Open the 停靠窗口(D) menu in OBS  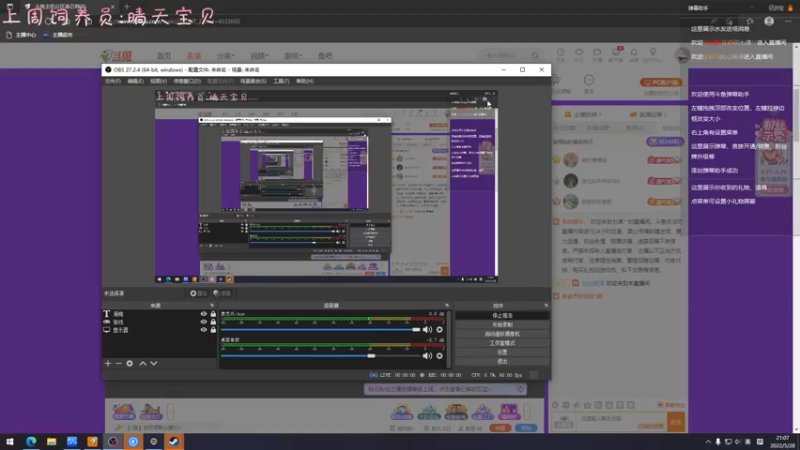[x=187, y=81]
